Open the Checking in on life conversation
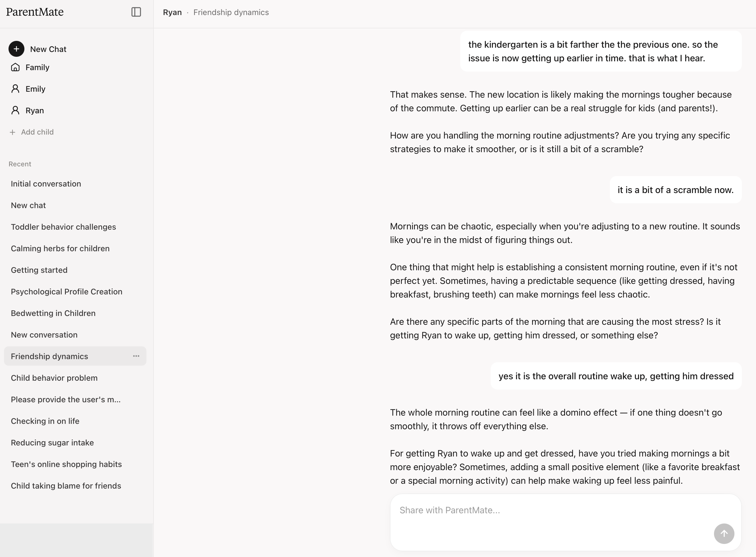 pyautogui.click(x=45, y=421)
